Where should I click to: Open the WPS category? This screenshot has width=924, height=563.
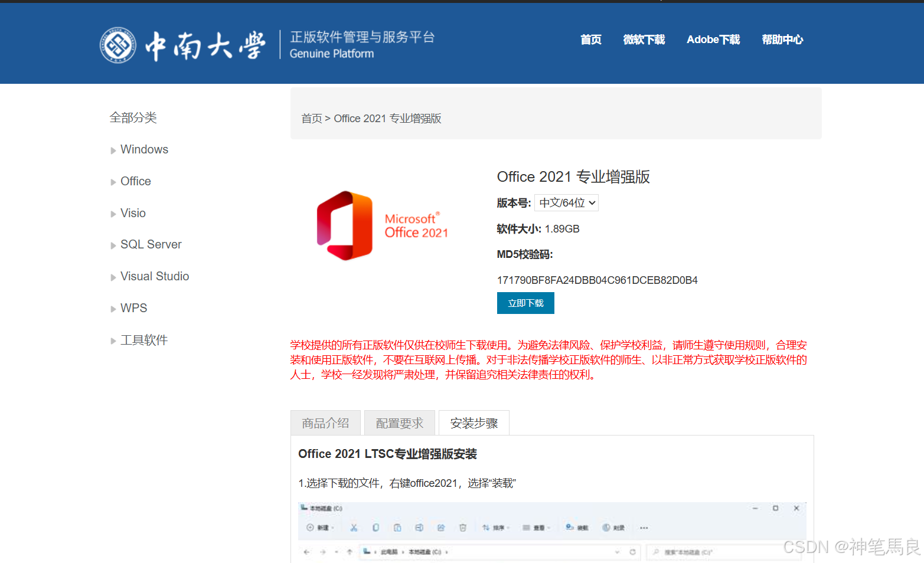click(134, 308)
